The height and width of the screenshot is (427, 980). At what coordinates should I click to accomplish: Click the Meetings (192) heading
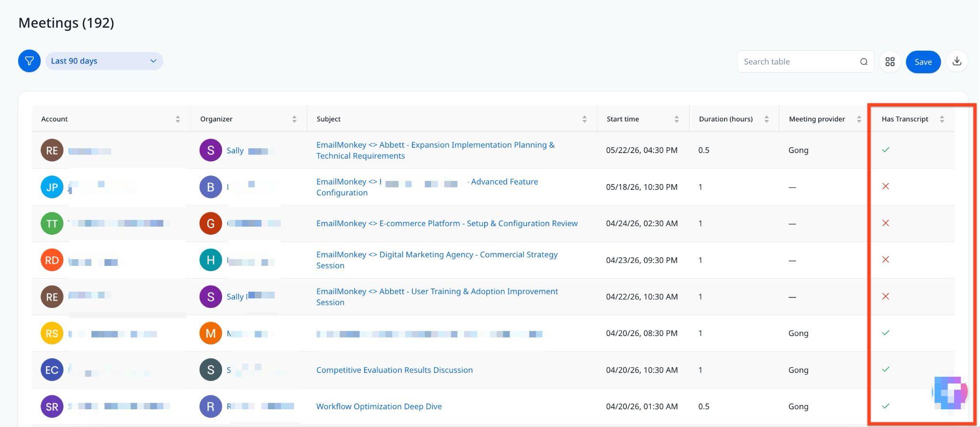pos(66,23)
